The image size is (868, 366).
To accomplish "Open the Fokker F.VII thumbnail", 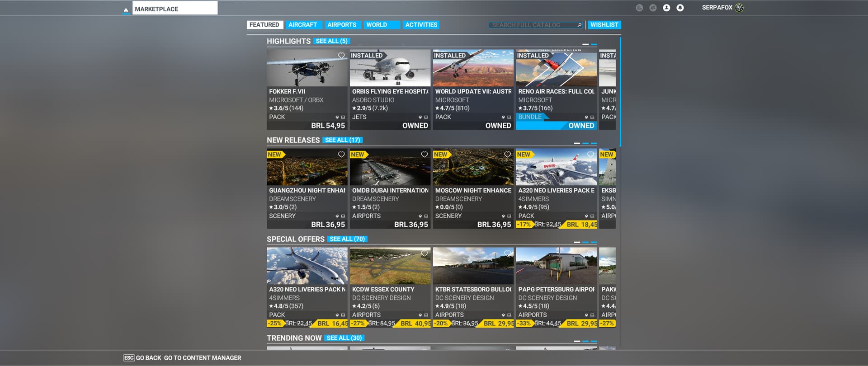I will coord(307,68).
